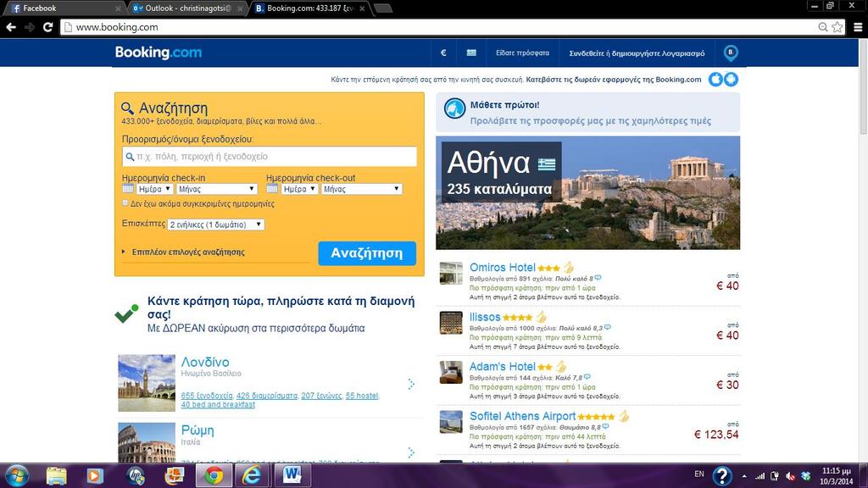This screenshot has height=488, width=868.
Task: Expand the Ρώμη destination arrow
Action: tap(411, 452)
